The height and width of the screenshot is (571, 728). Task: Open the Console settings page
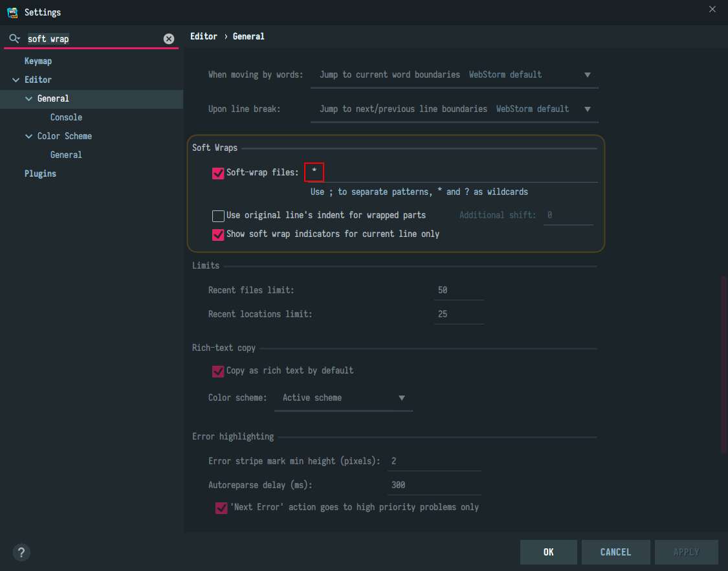66,118
